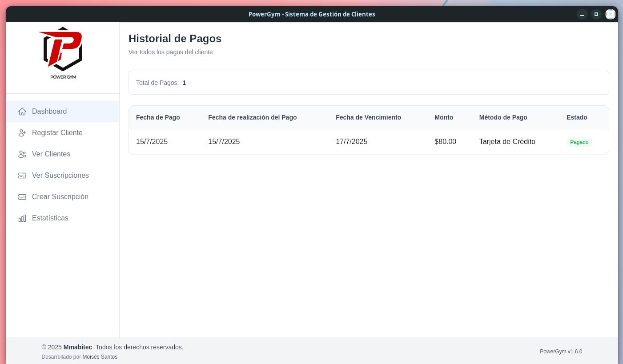
Task: Click the people icon beside Ver Clientes
Action: click(x=22, y=154)
